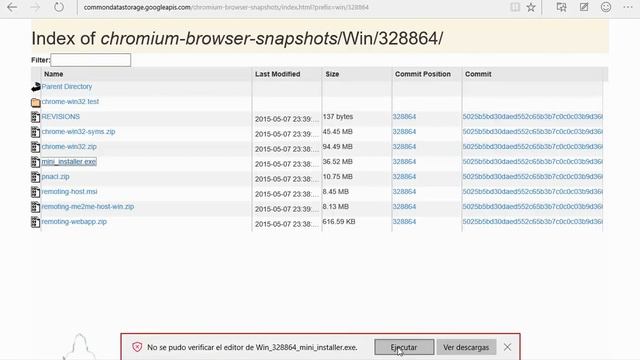
Task: Go back with the browser back arrow
Action: [12, 7]
